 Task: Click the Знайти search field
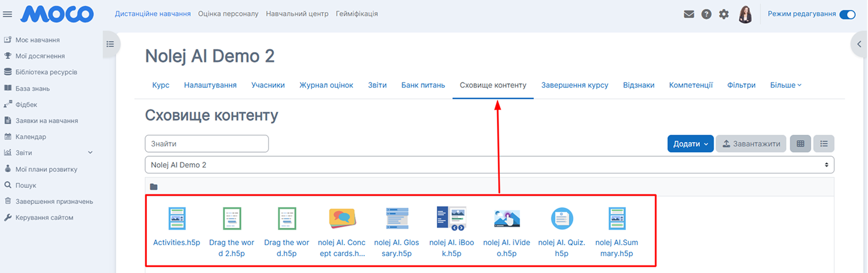point(206,143)
